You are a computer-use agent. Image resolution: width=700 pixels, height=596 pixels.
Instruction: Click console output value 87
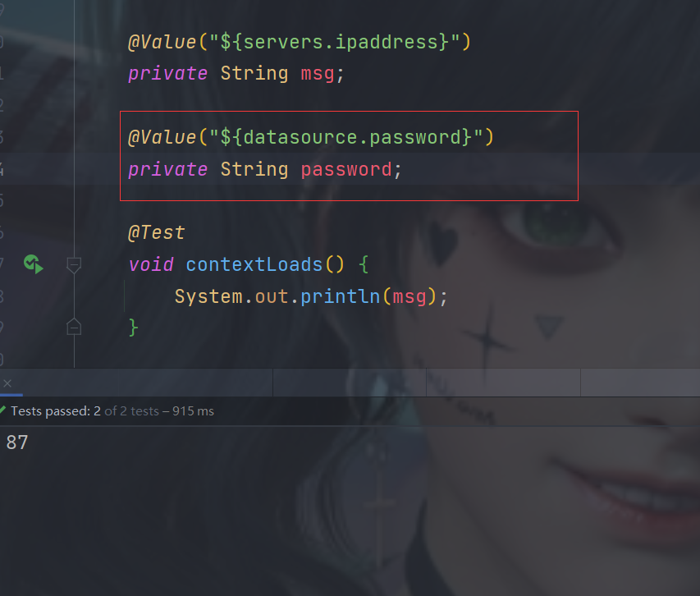point(17,442)
